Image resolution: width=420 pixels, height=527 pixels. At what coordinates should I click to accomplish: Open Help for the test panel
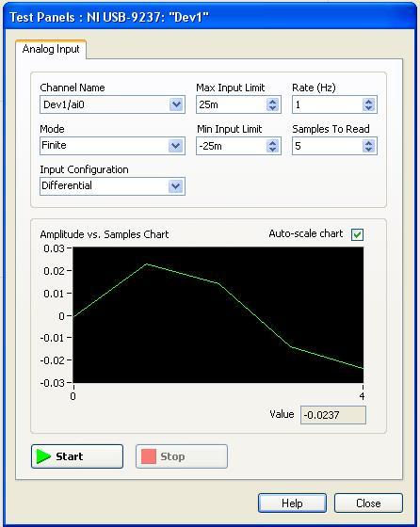[292, 503]
